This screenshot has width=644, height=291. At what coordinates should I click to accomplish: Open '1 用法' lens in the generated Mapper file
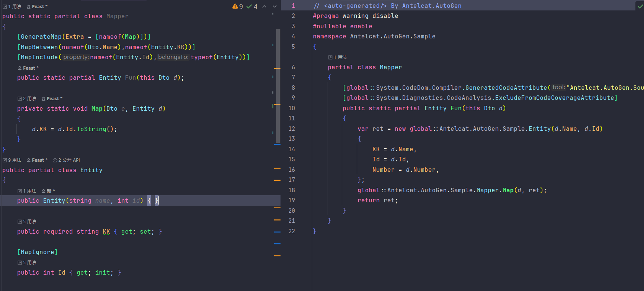coord(337,57)
